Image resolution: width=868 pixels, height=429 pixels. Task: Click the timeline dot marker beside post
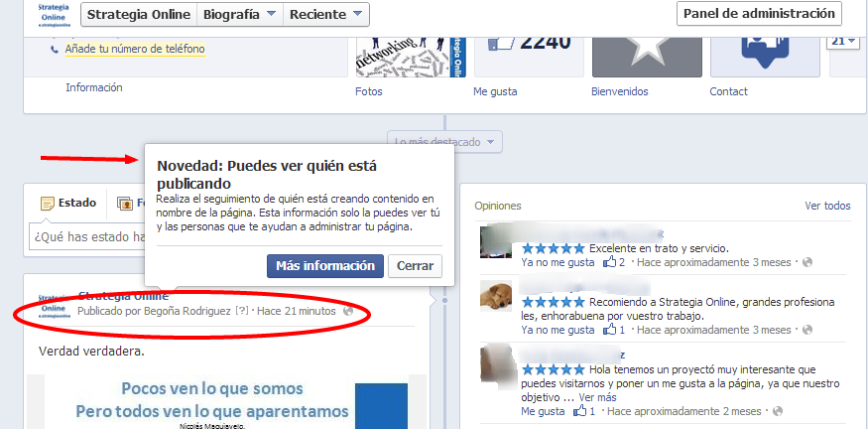pos(444,300)
